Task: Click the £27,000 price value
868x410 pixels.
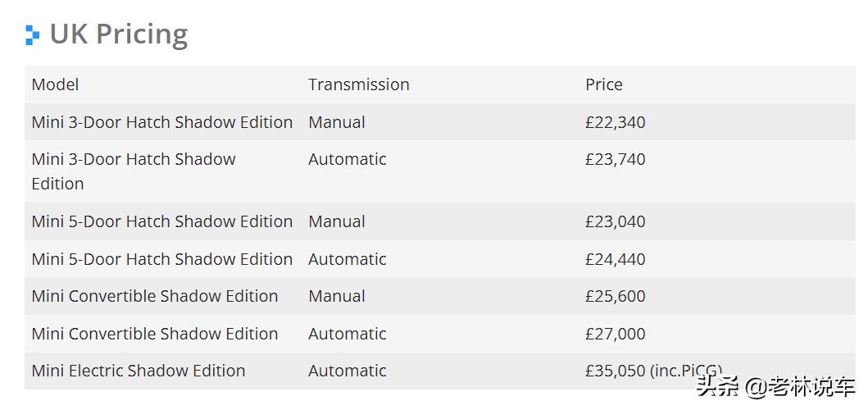Action: click(615, 334)
